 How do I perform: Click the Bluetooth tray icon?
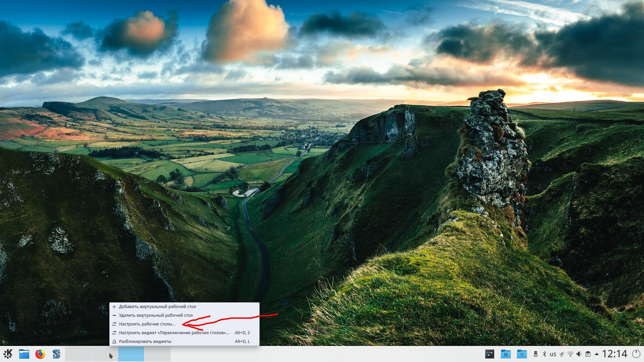pos(544,354)
